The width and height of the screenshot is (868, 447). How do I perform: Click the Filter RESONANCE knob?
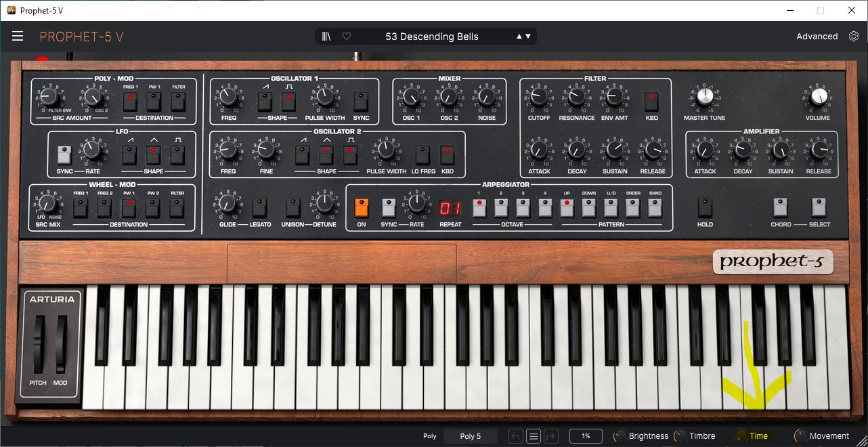(577, 97)
